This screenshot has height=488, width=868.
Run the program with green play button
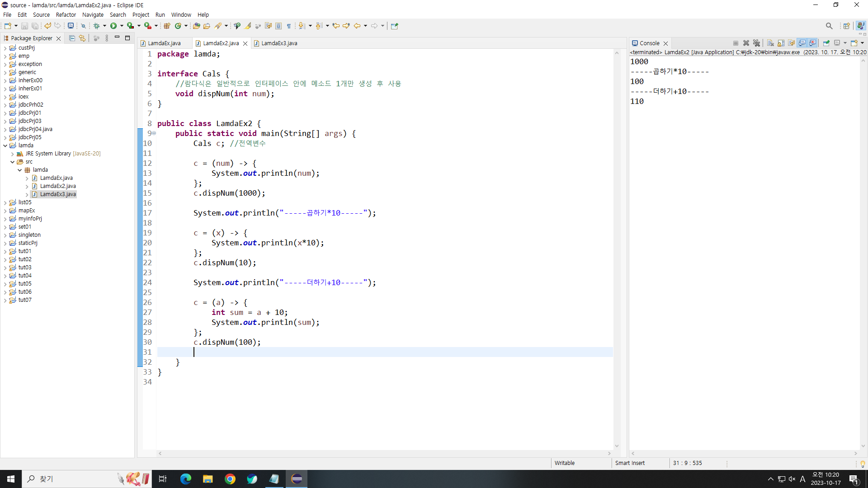113,26
